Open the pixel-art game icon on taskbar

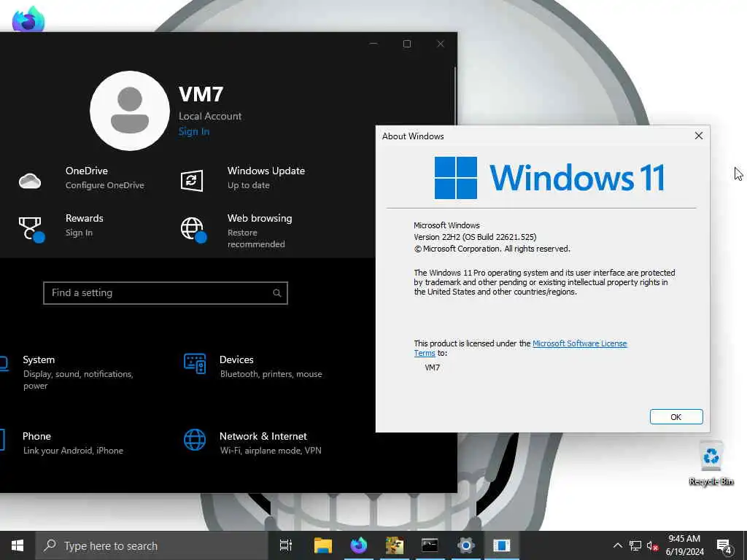(395, 545)
